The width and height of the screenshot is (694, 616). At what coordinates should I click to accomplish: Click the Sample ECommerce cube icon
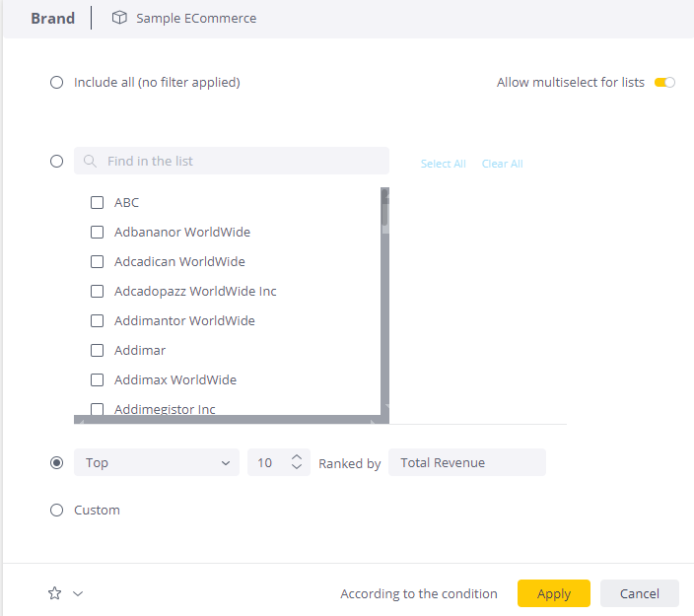pos(118,18)
